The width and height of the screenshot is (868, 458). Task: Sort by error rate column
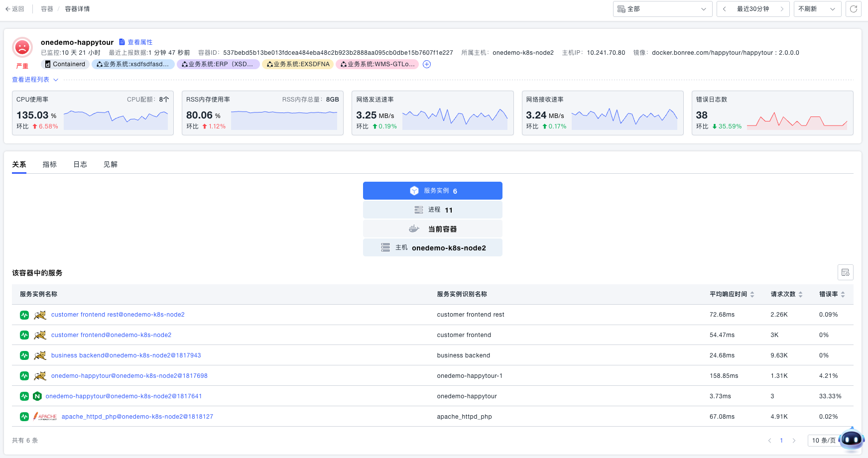[x=843, y=294]
